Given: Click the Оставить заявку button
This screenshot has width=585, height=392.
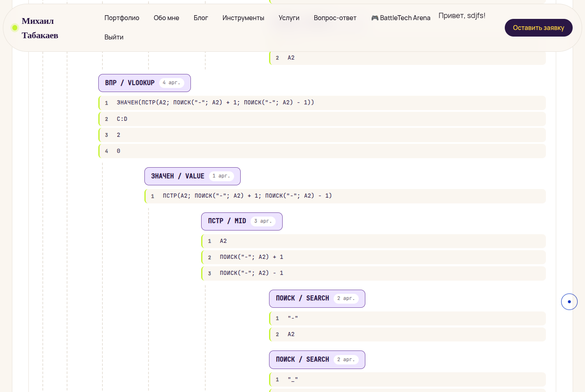Looking at the screenshot, I should point(539,28).
